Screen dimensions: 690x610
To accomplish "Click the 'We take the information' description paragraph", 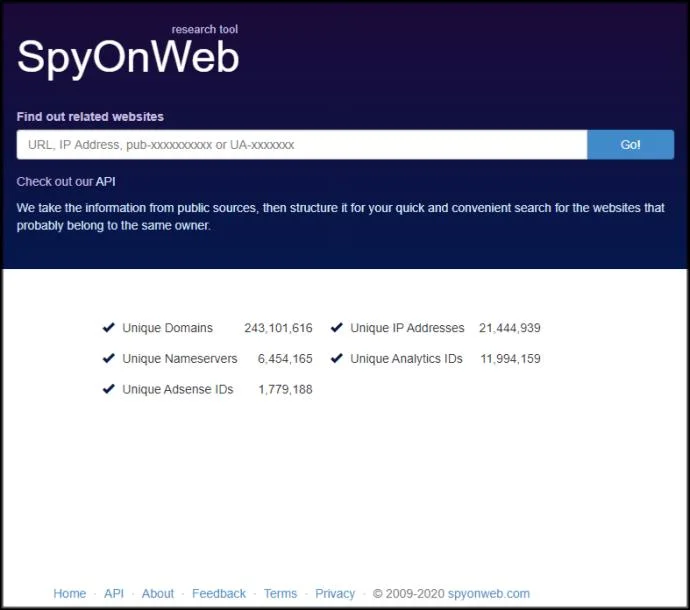I will [x=340, y=217].
